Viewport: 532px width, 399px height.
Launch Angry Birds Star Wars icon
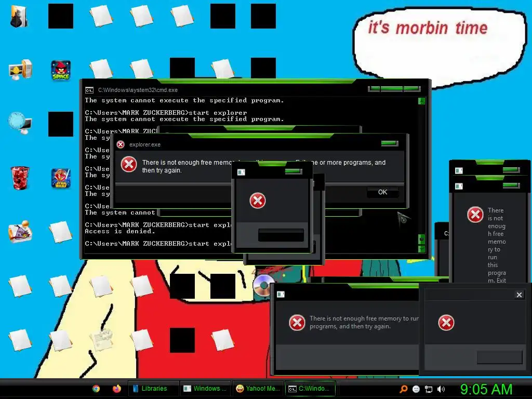pos(61,178)
